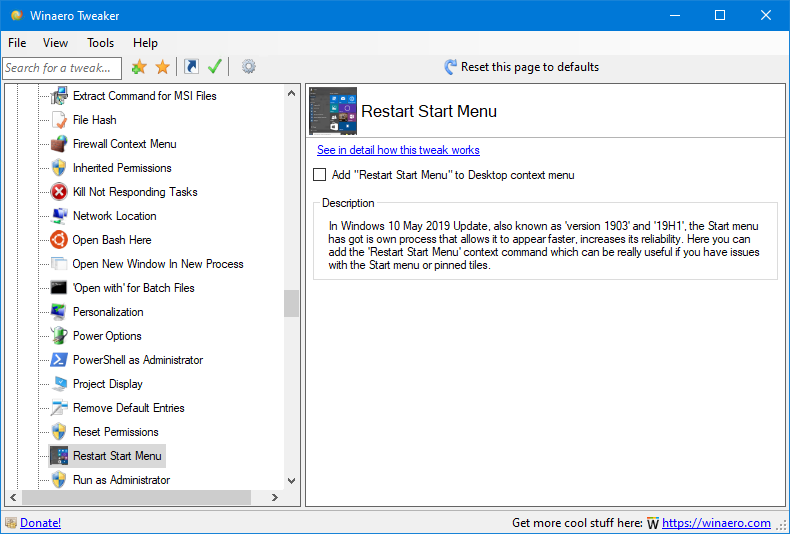Click the Run as Administrator shield icon
The height and width of the screenshot is (534, 790).
pyautogui.click(x=59, y=480)
